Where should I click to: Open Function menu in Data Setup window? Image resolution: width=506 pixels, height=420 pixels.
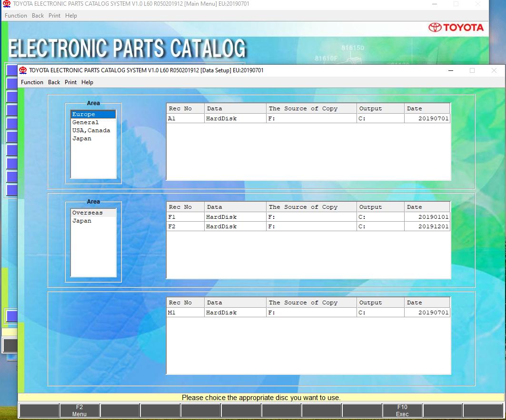coord(32,82)
